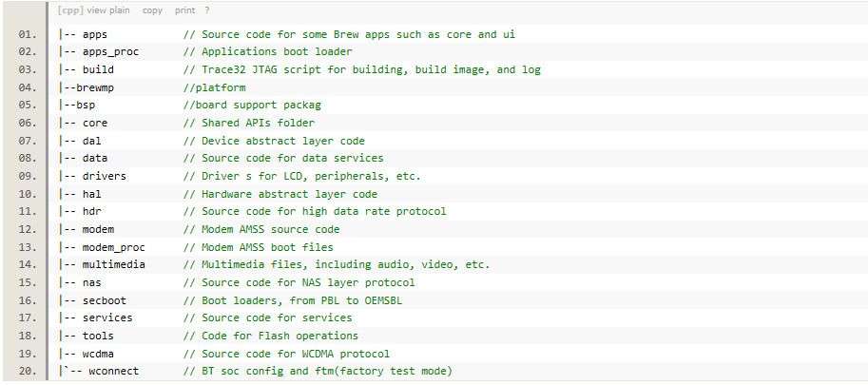868x385 pixels.
Task: Click the 'core' Shared APIs entry
Action: coord(95,123)
